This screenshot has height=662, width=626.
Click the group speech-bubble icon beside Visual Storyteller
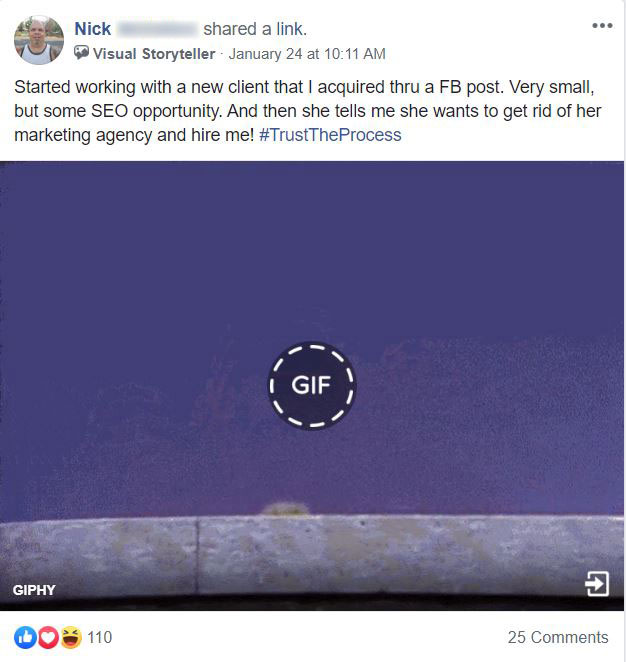pos(81,53)
